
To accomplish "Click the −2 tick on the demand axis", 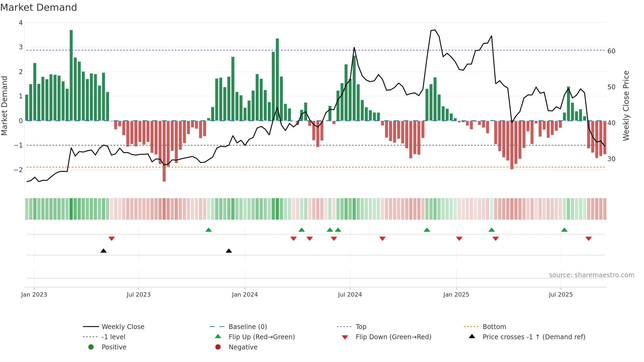I will pos(19,170).
